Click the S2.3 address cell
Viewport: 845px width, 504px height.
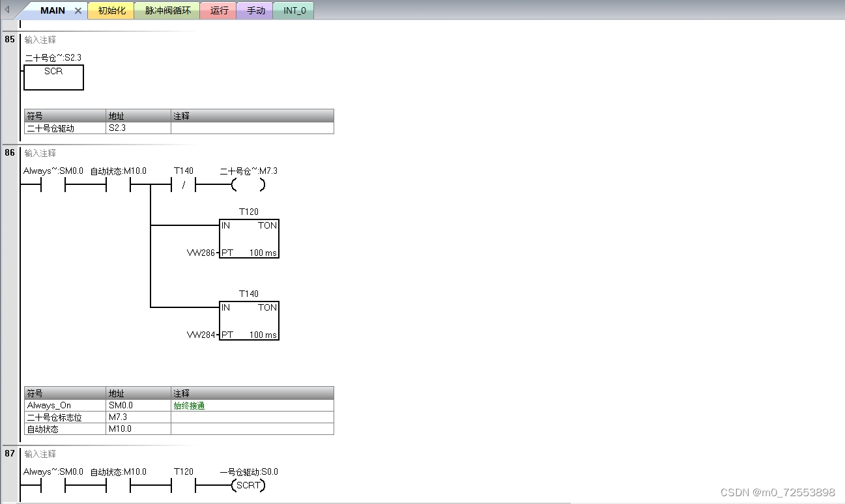coord(139,128)
